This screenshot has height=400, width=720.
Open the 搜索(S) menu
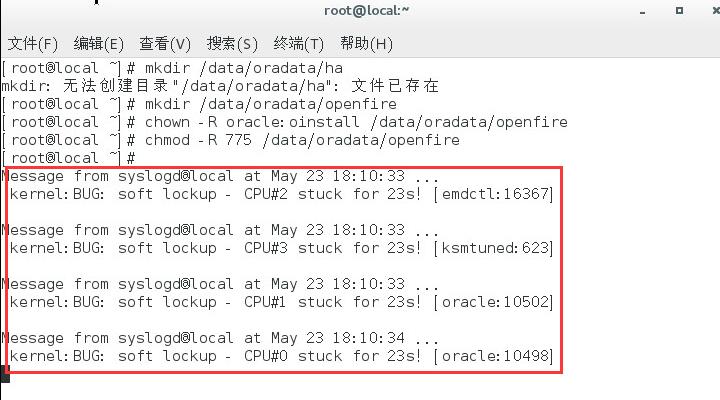(x=232, y=44)
